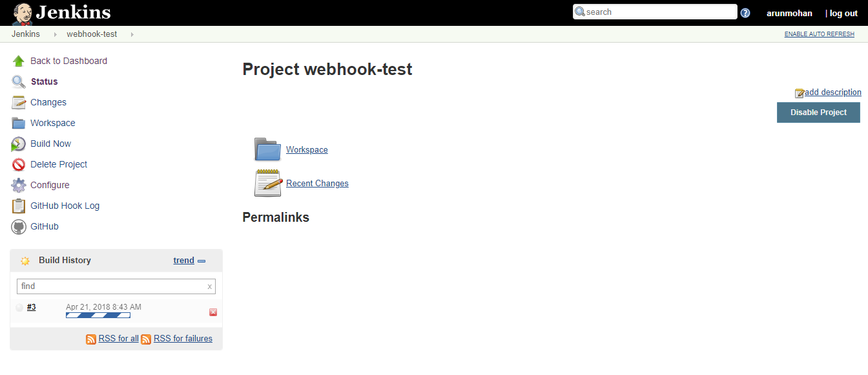Cancel running build number 3
868x375 pixels.
pyautogui.click(x=213, y=312)
